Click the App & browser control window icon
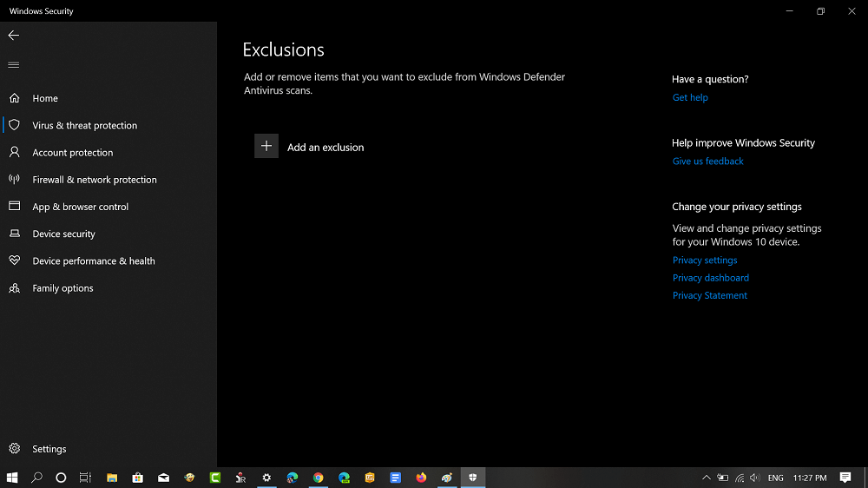This screenshot has height=488, width=868. click(x=15, y=206)
